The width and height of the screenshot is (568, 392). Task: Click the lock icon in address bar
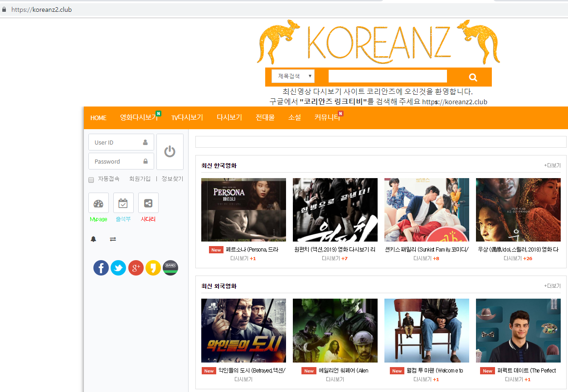pyautogui.click(x=4, y=10)
